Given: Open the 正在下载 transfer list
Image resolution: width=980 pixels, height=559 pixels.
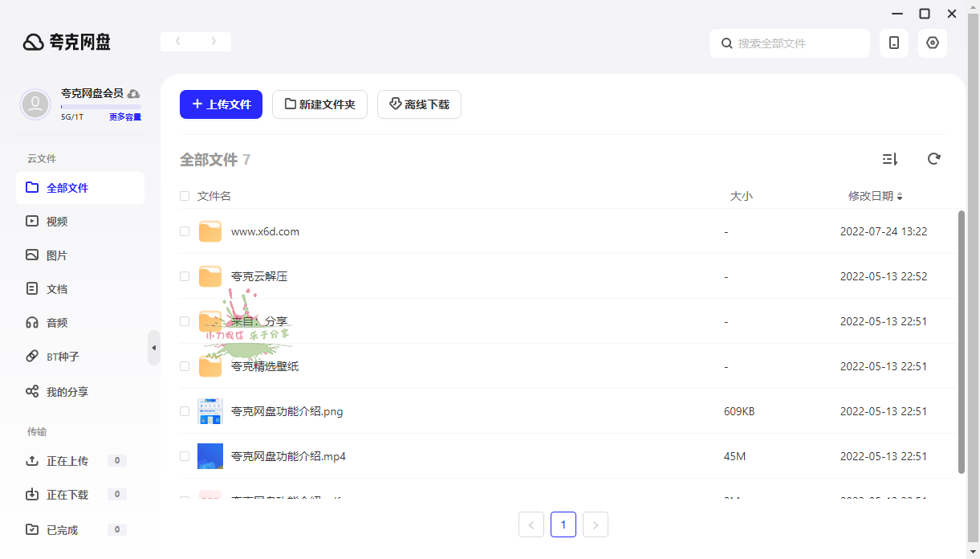Looking at the screenshot, I should [x=67, y=495].
